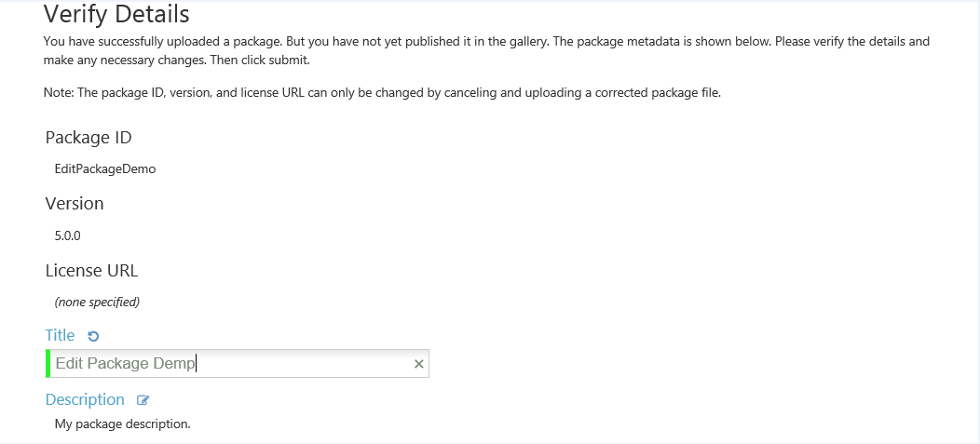Image resolution: width=980 pixels, height=444 pixels.
Task: Select the EditPackageDemo package ID value
Action: pos(105,169)
